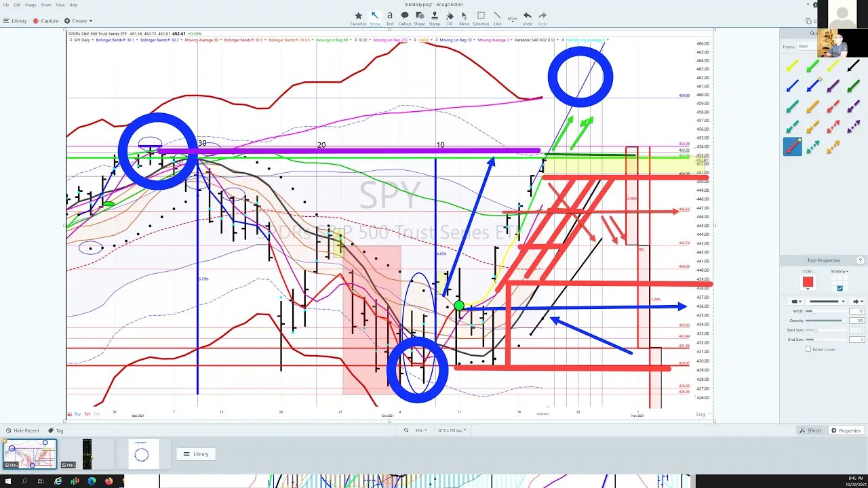
Task: Open the line cap style dropdown
Action: tap(795, 302)
